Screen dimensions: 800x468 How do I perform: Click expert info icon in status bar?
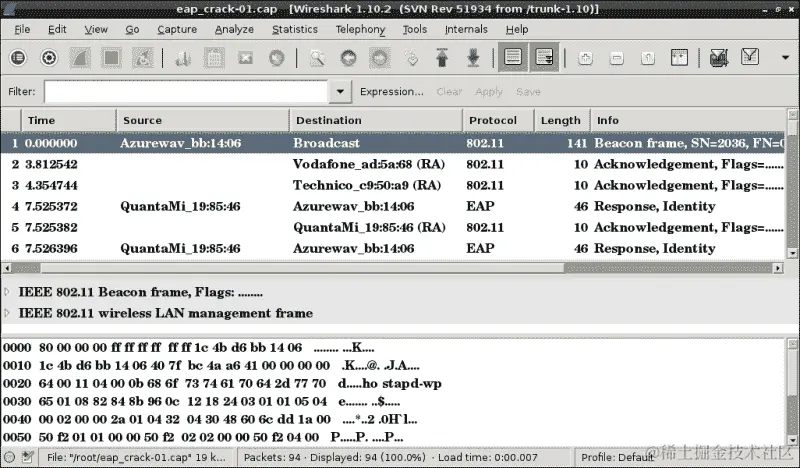coord(9,457)
